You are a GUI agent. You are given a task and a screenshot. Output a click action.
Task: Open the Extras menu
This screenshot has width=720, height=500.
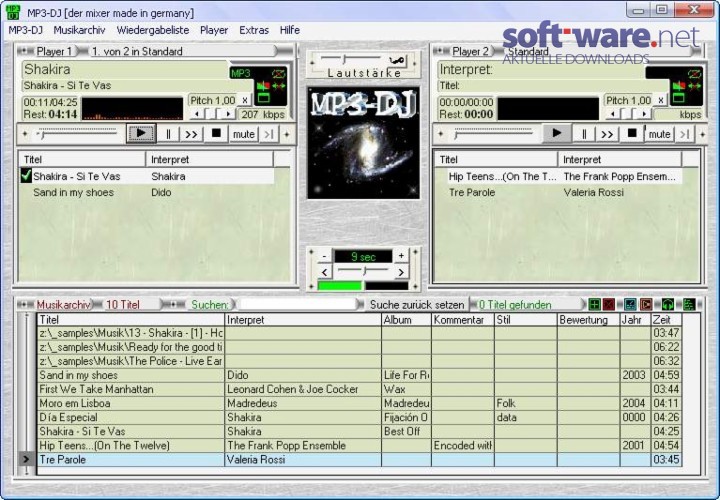point(254,30)
